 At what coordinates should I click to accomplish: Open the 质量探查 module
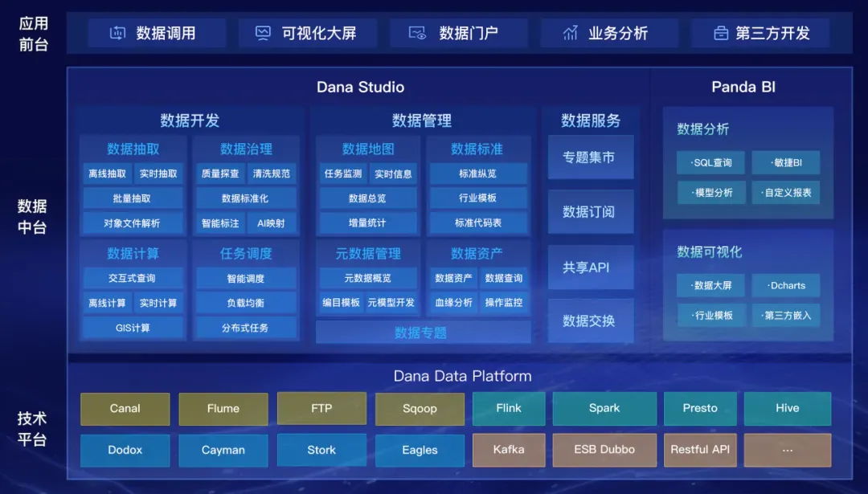(x=220, y=174)
